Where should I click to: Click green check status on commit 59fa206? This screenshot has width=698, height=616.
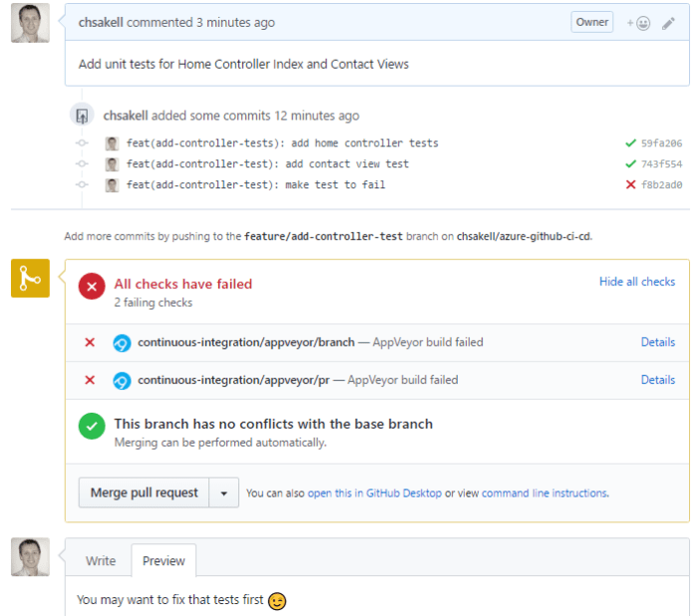click(x=630, y=143)
